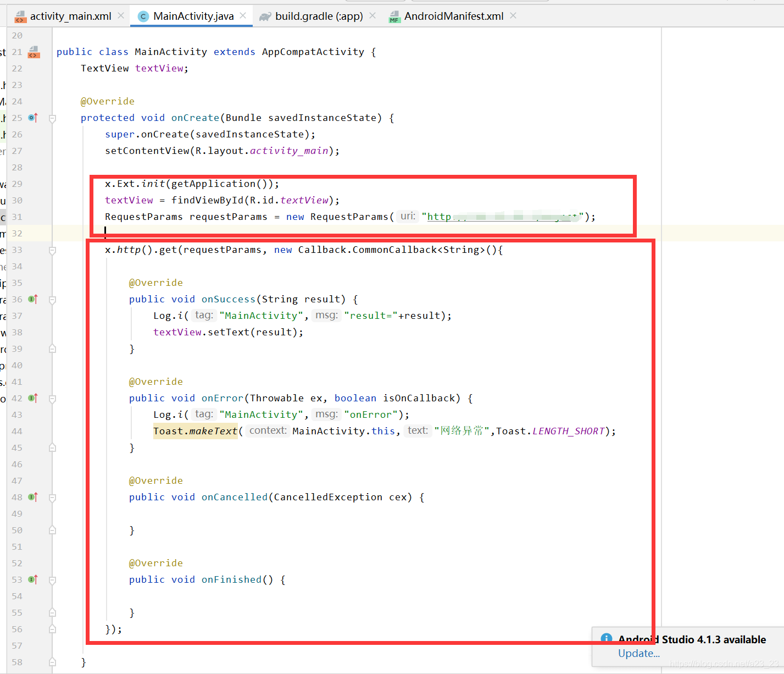Click the override gutter icon at line 25
Viewport: 784px width, 674px height.
[x=33, y=118]
